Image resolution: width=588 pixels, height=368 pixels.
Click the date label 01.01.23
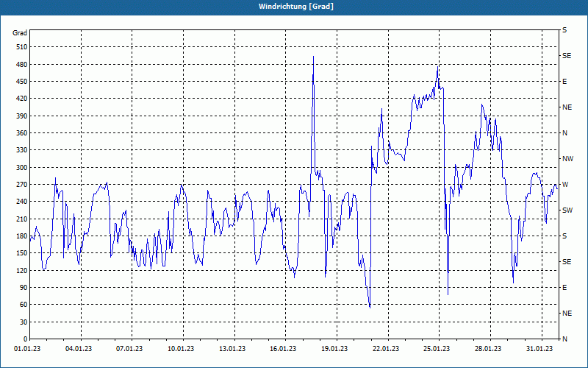(27, 349)
